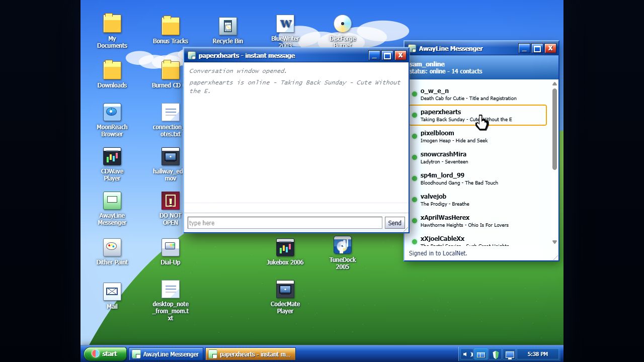Click the monitor display tray icon

(x=510, y=354)
